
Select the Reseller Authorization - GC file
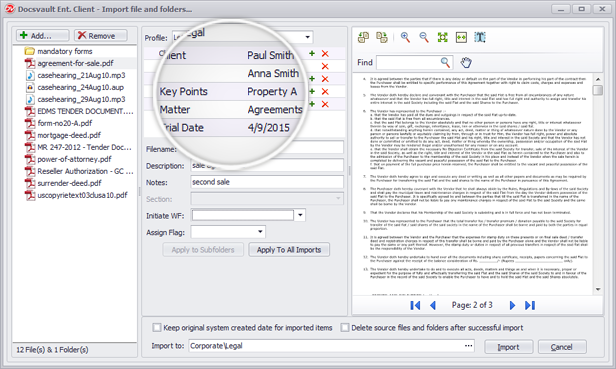pyautogui.click(x=79, y=171)
